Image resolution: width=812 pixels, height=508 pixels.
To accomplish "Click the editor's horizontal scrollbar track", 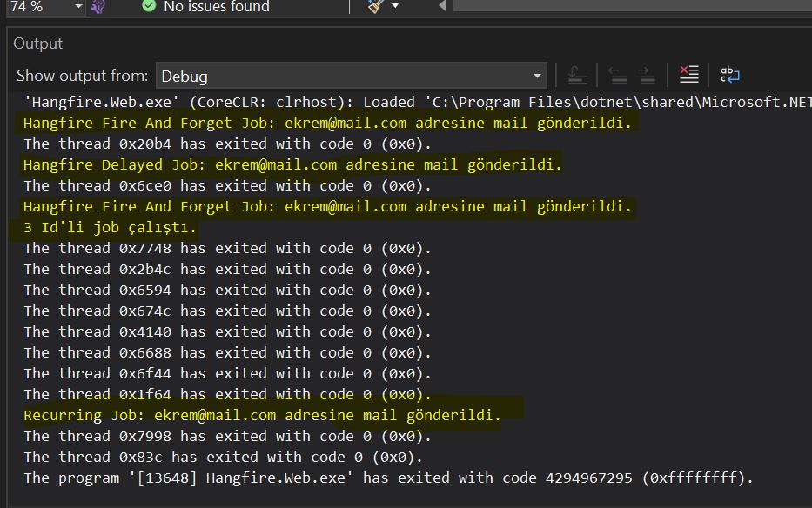I will pyautogui.click(x=627, y=5).
